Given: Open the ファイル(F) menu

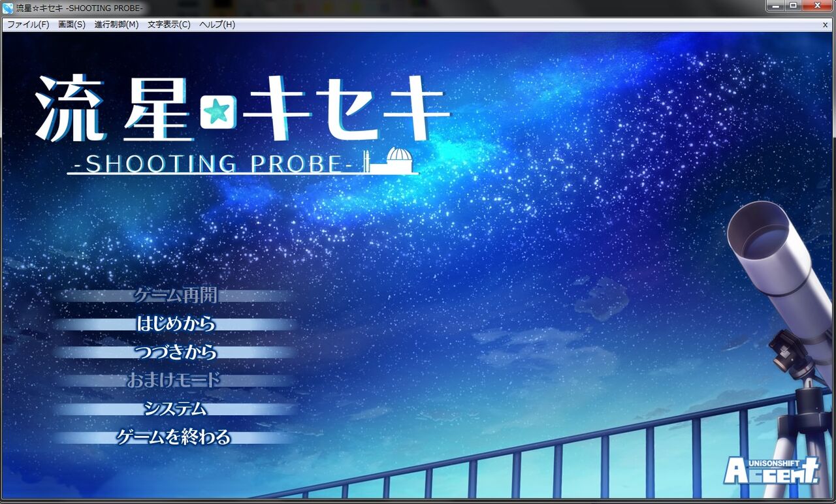Looking at the screenshot, I should pos(28,25).
